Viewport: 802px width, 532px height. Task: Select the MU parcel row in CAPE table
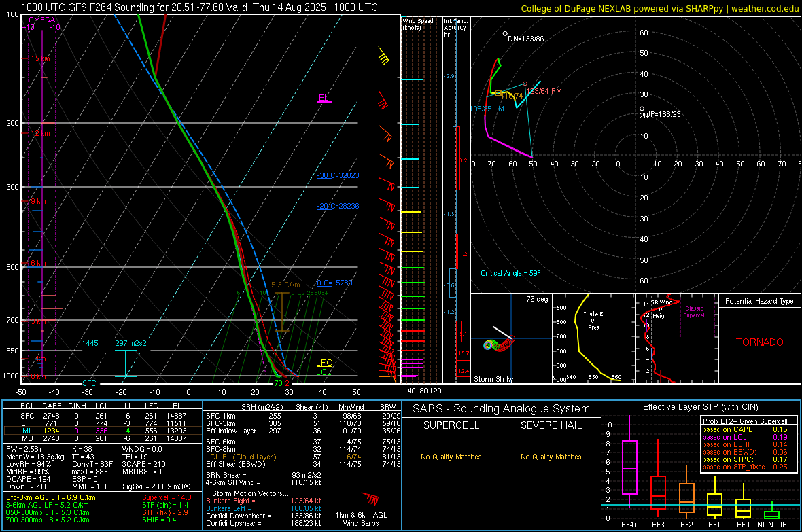[x=103, y=438]
